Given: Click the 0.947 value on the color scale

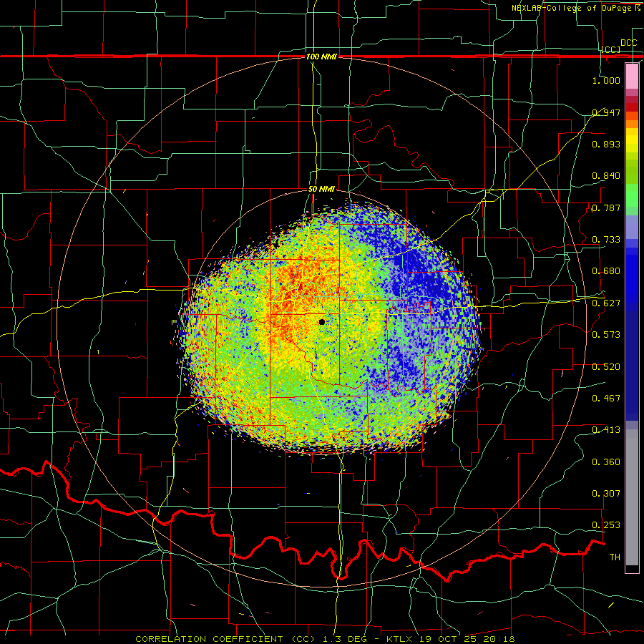Looking at the screenshot, I should 606,112.
